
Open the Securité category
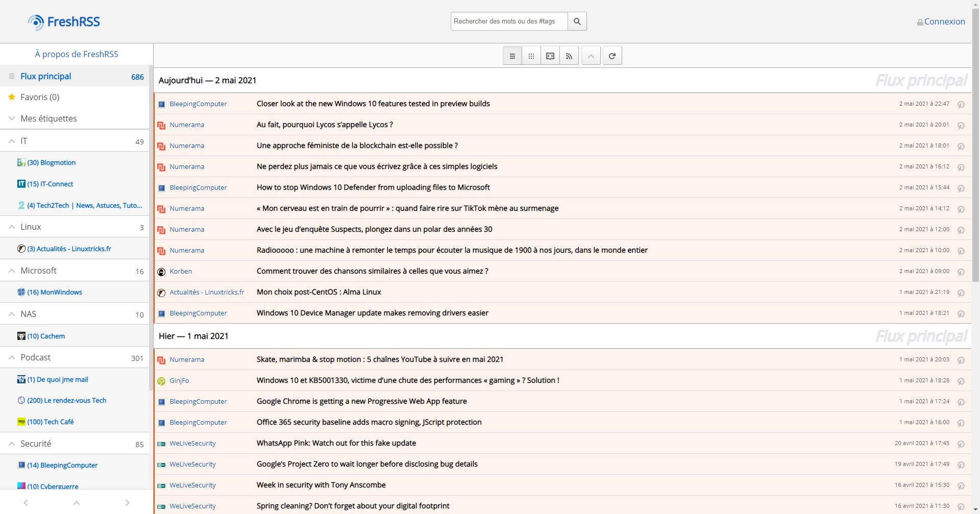(x=36, y=444)
